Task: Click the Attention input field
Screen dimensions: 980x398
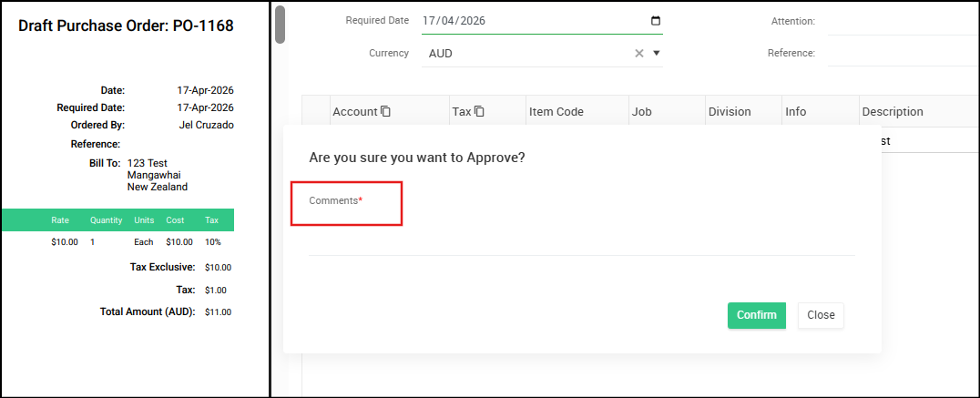Action: point(903,21)
